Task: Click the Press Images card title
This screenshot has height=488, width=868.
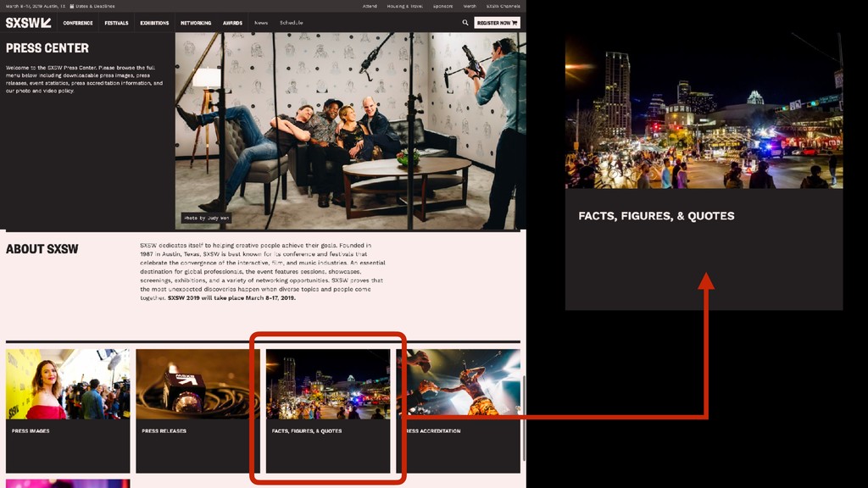Action: [31, 430]
